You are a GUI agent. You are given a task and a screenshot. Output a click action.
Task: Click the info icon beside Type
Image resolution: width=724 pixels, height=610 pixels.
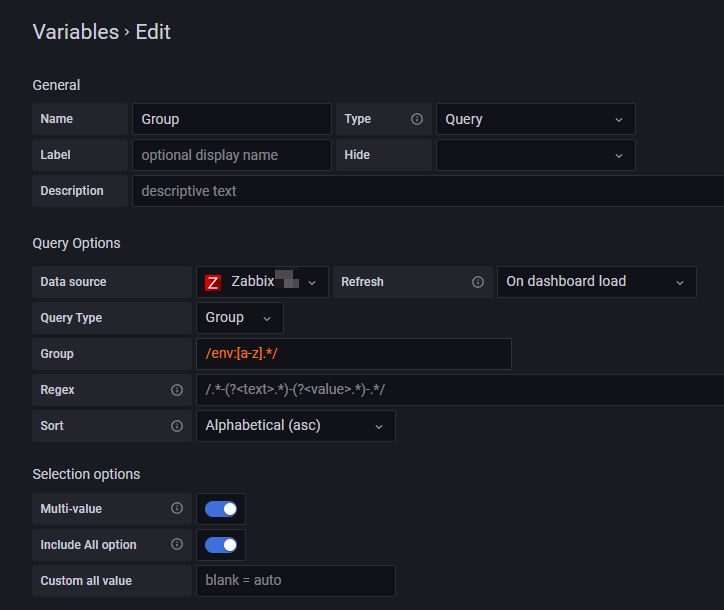[417, 119]
